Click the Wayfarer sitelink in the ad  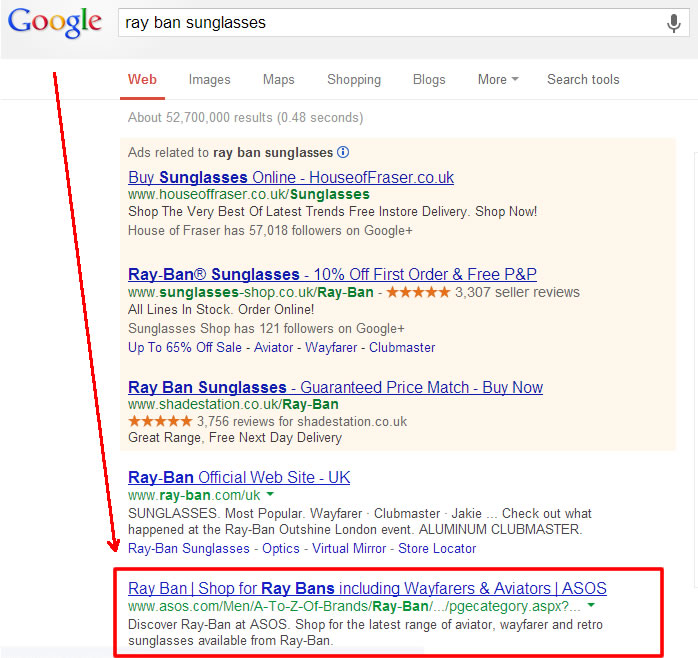(x=331, y=347)
